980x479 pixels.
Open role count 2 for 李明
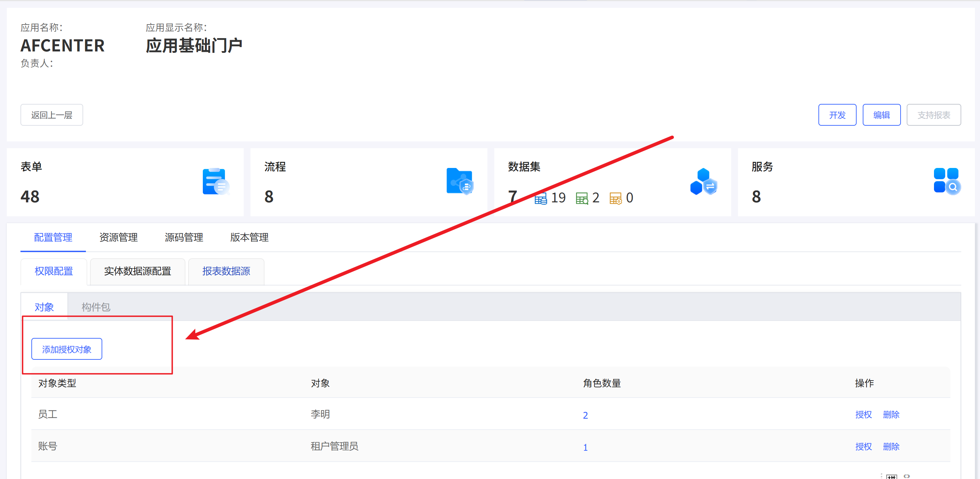tap(585, 415)
